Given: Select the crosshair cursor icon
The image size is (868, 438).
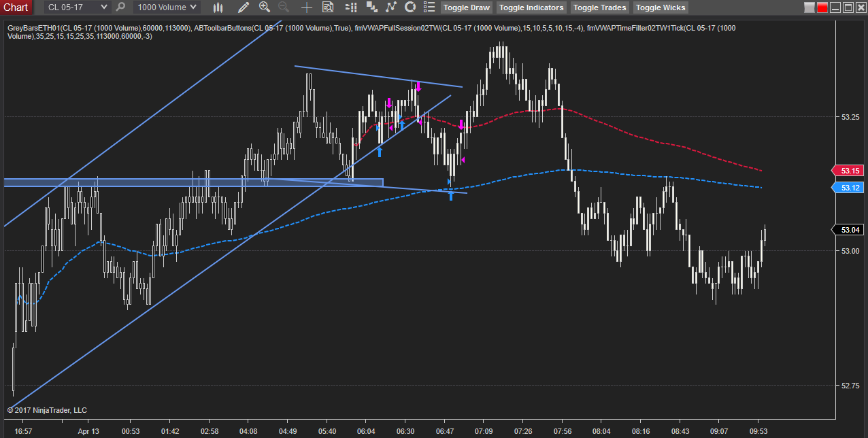Looking at the screenshot, I should pos(307,7).
